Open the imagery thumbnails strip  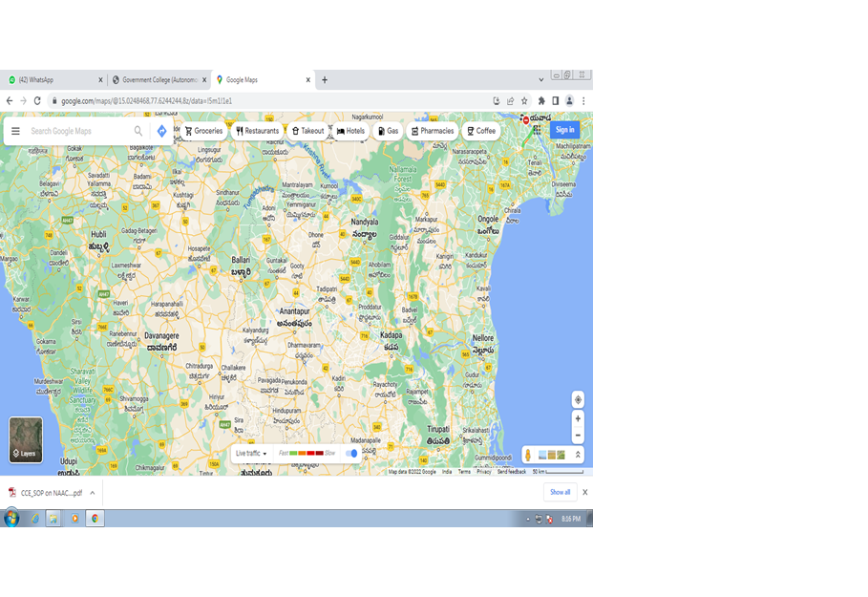coord(552,455)
